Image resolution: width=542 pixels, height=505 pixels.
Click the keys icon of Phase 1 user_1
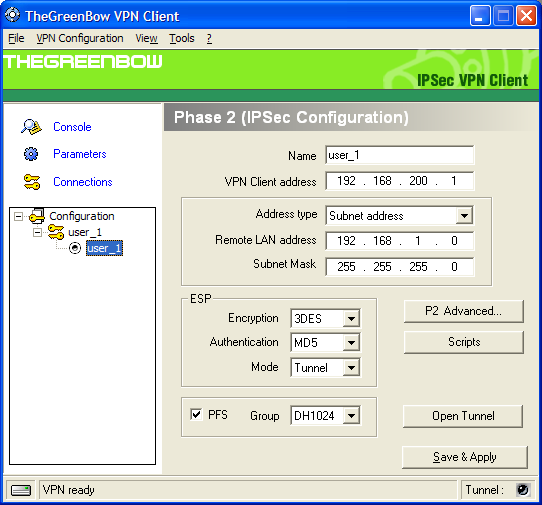tap(56, 232)
